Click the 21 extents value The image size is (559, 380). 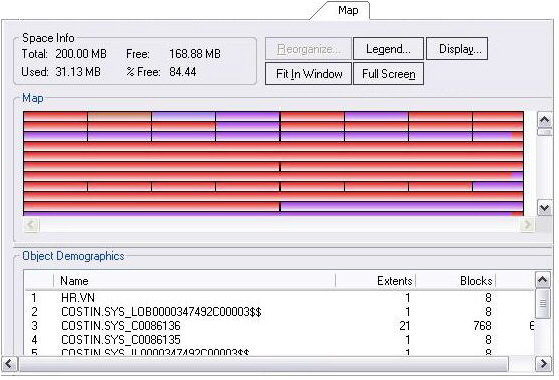(405, 326)
